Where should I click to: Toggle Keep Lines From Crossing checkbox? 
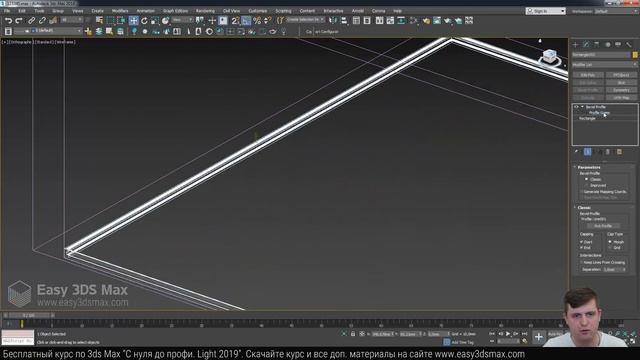(x=581, y=262)
